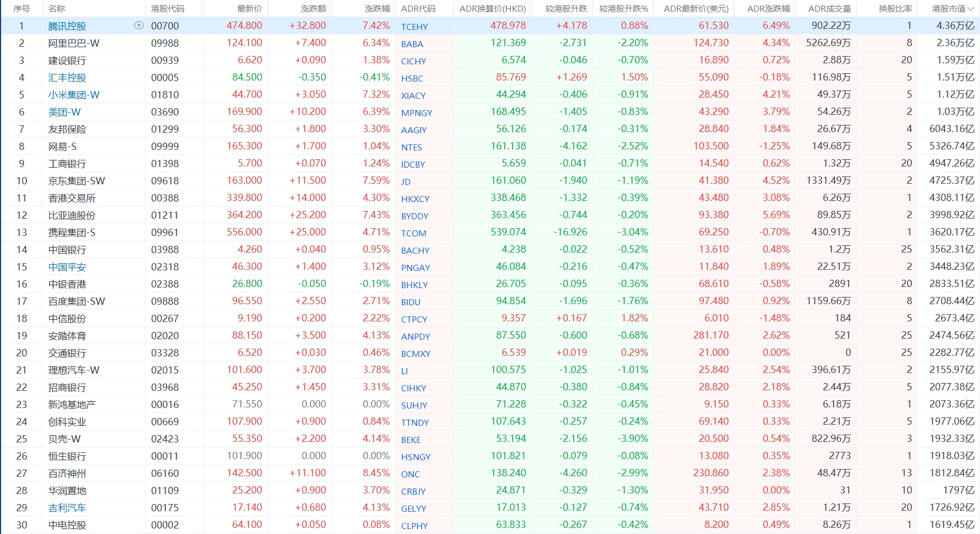Click the TCEHY ADR code
This screenshot has width=980, height=534.
[x=414, y=27]
